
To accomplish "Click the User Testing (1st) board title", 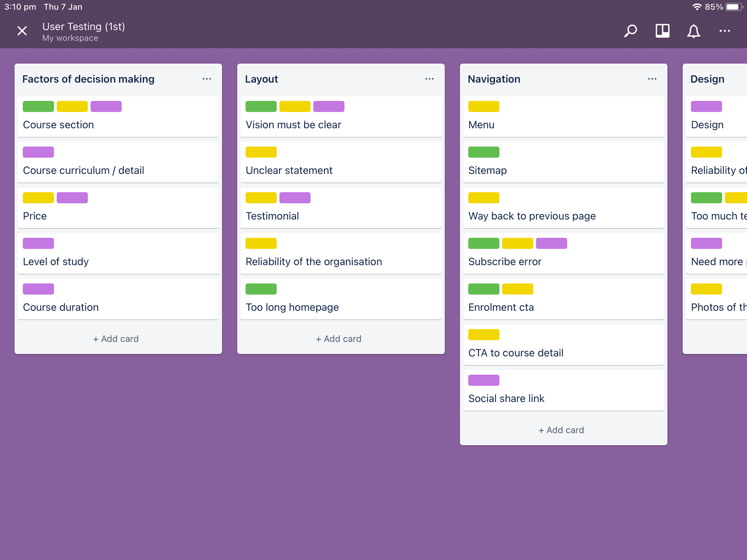I will click(84, 26).
